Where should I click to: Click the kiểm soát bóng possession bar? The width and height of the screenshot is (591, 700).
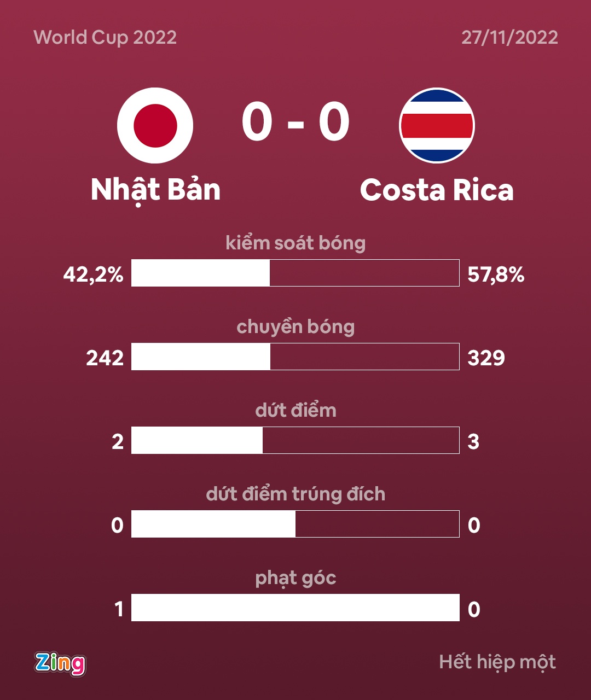point(296,273)
